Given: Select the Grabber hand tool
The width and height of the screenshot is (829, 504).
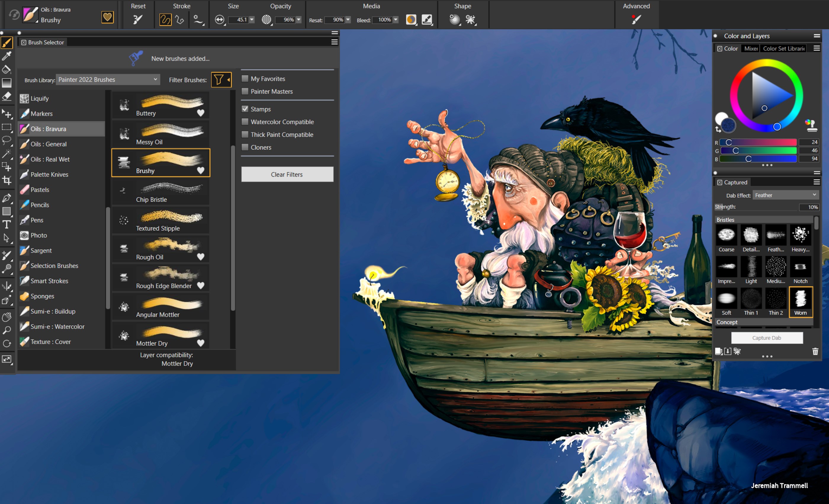Looking at the screenshot, I should coord(7,317).
